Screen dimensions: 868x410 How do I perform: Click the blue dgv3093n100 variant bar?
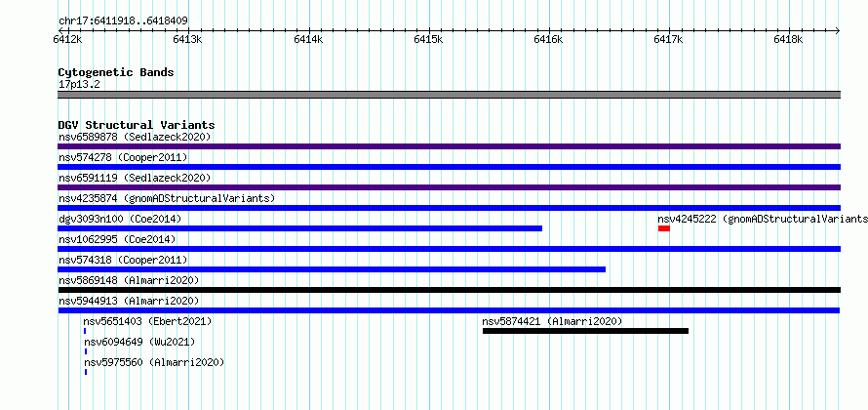coord(300,228)
